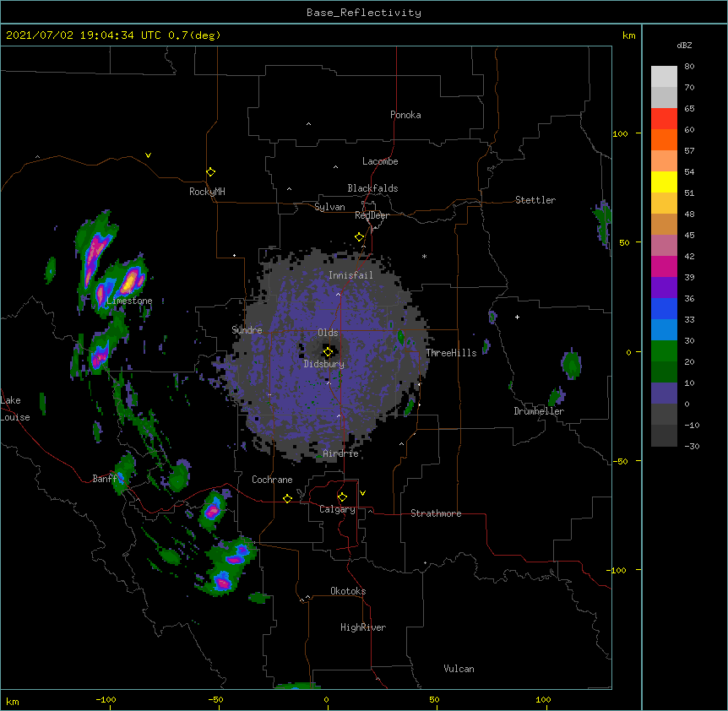Click the small yellow V marker east of Calgary
728x711 pixels.
(362, 493)
